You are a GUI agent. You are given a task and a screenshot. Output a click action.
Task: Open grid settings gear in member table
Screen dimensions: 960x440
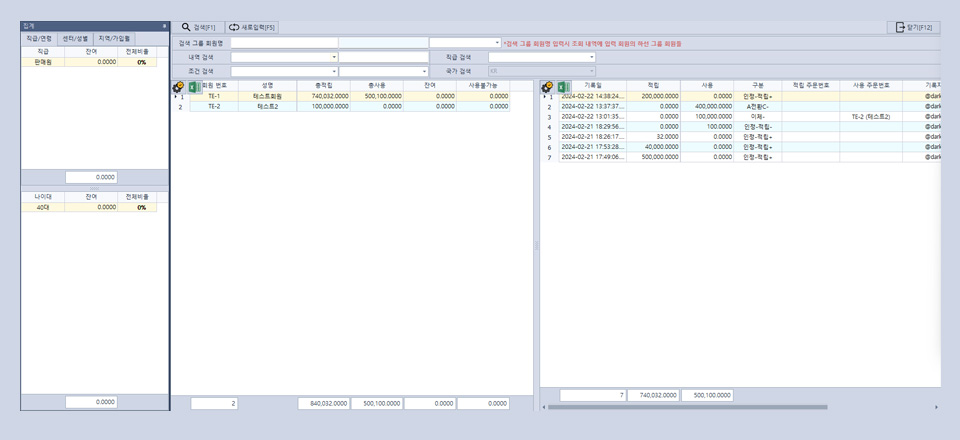tap(178, 87)
